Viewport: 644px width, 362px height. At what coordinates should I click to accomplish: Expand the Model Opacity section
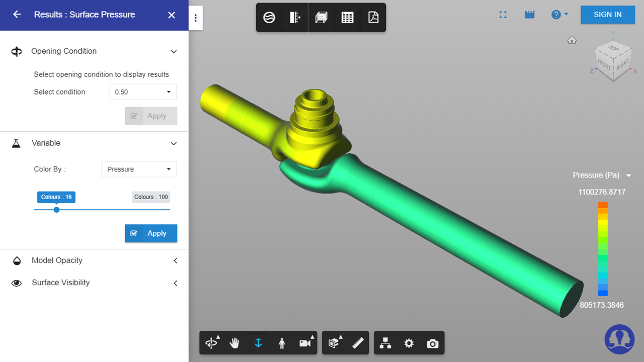(95, 260)
